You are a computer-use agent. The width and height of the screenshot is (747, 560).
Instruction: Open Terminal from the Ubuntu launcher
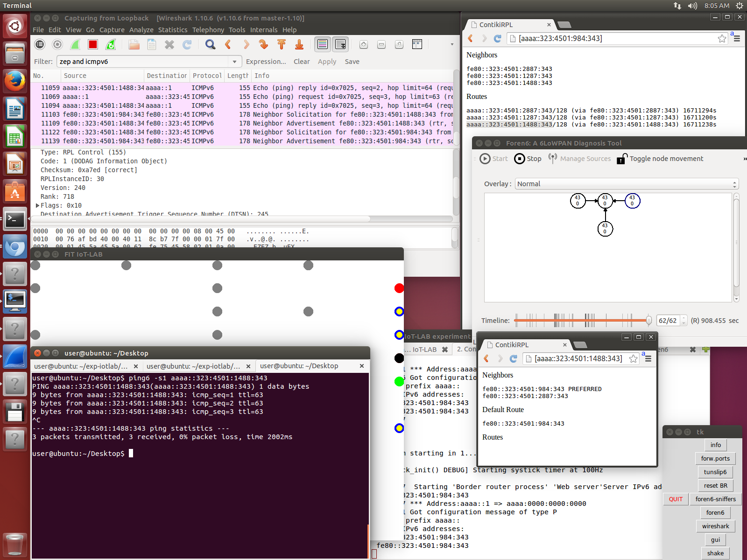click(x=15, y=219)
